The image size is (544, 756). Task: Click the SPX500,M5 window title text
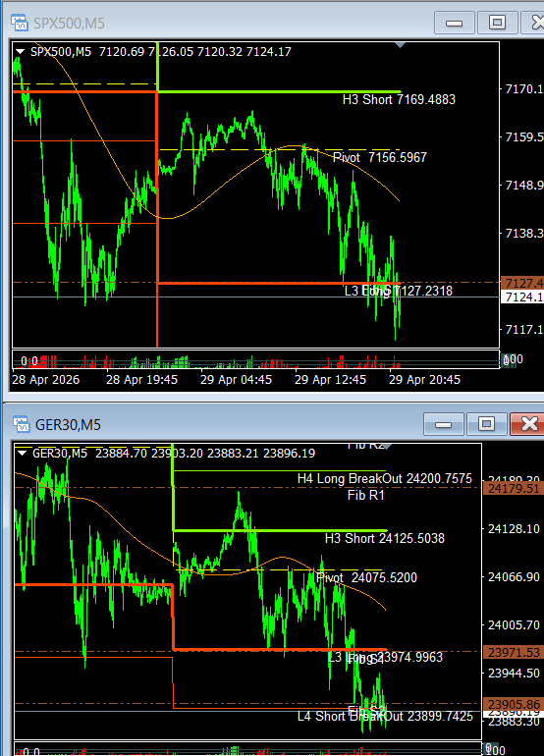click(69, 24)
